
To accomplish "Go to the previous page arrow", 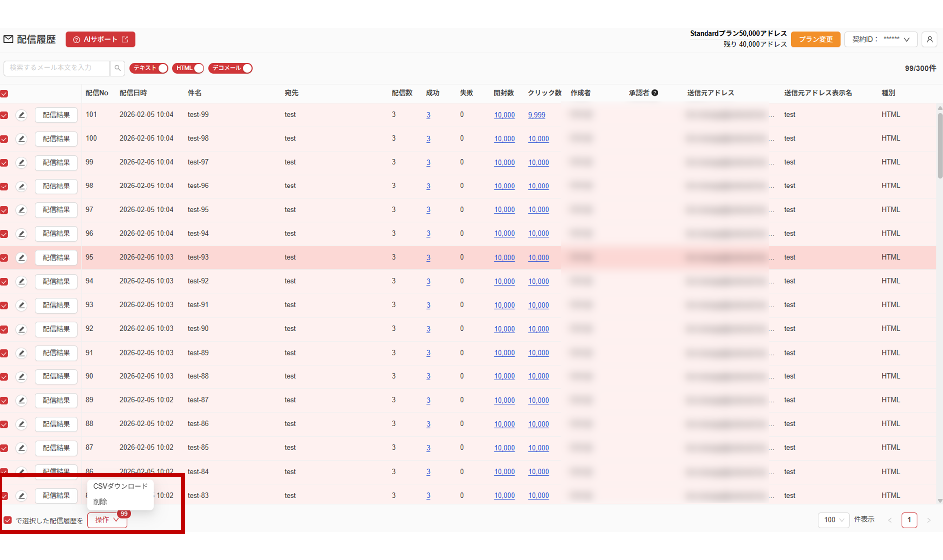I will click(x=890, y=520).
